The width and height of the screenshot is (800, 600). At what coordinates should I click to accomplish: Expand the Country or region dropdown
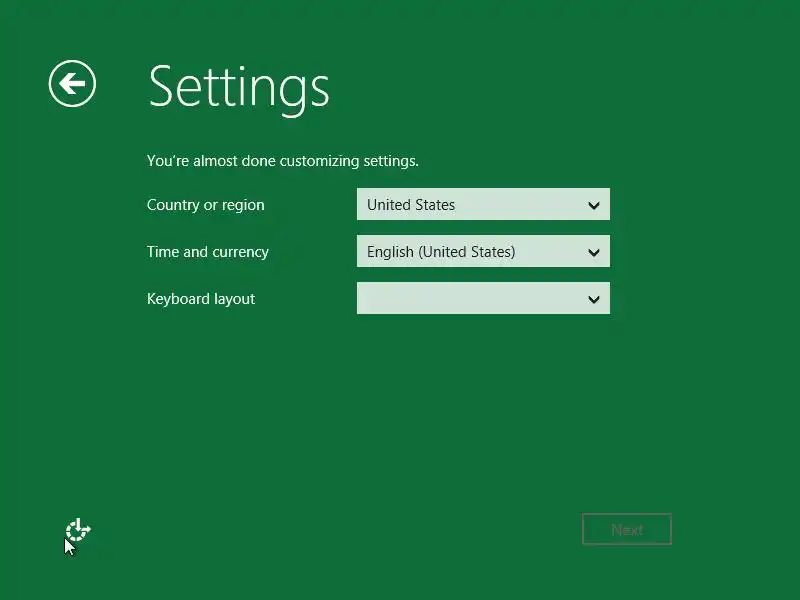click(x=483, y=204)
